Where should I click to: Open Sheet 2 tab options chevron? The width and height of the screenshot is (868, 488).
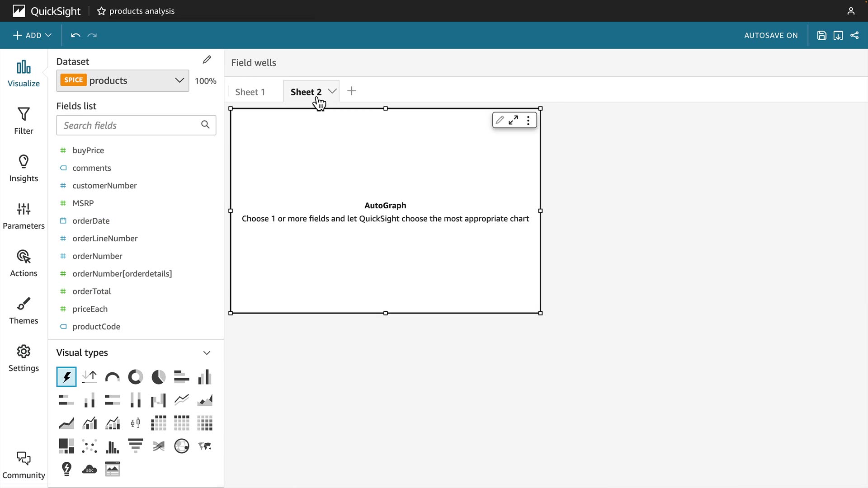click(x=332, y=91)
